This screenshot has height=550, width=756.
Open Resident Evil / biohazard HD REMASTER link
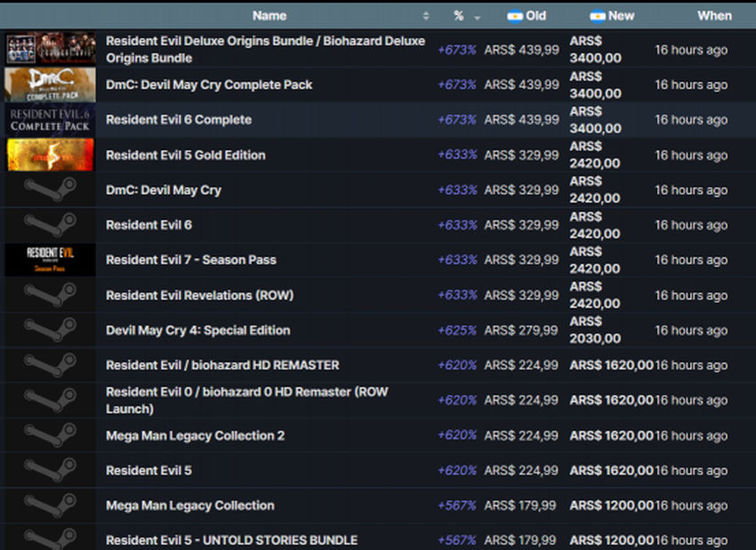[x=222, y=365]
